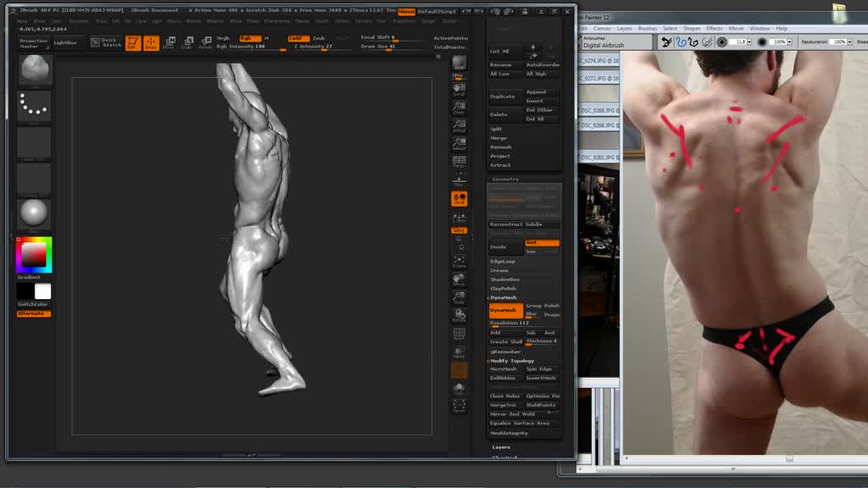This screenshot has height=488, width=868.
Task: Expand the Project subtool section
Action: click(x=500, y=156)
